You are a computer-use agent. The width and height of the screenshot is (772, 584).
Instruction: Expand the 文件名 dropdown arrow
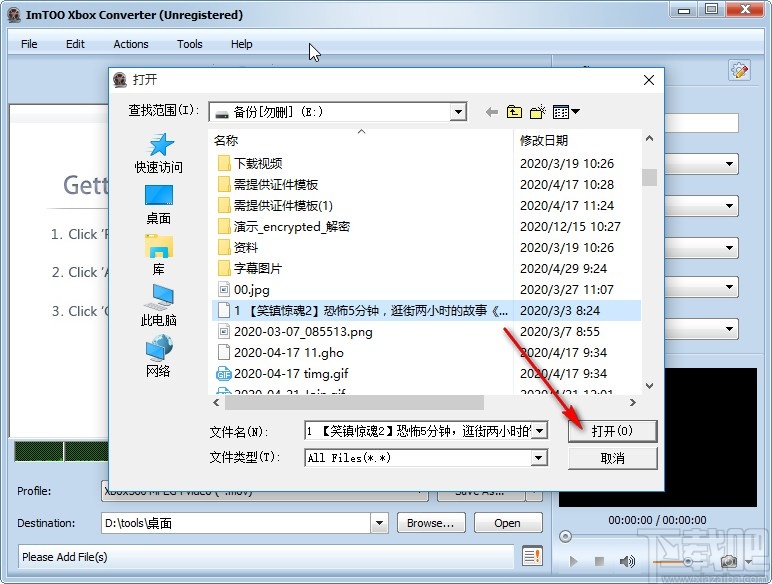tap(540, 431)
